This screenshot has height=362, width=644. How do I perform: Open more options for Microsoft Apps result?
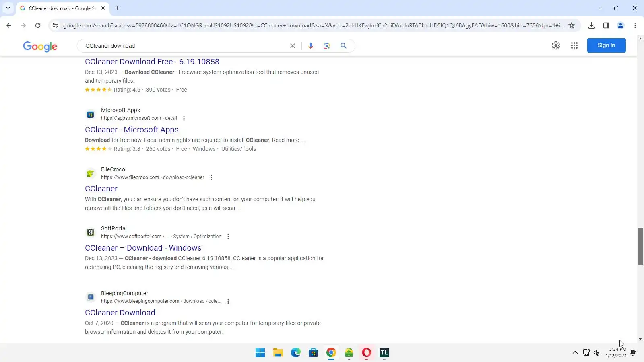click(184, 118)
